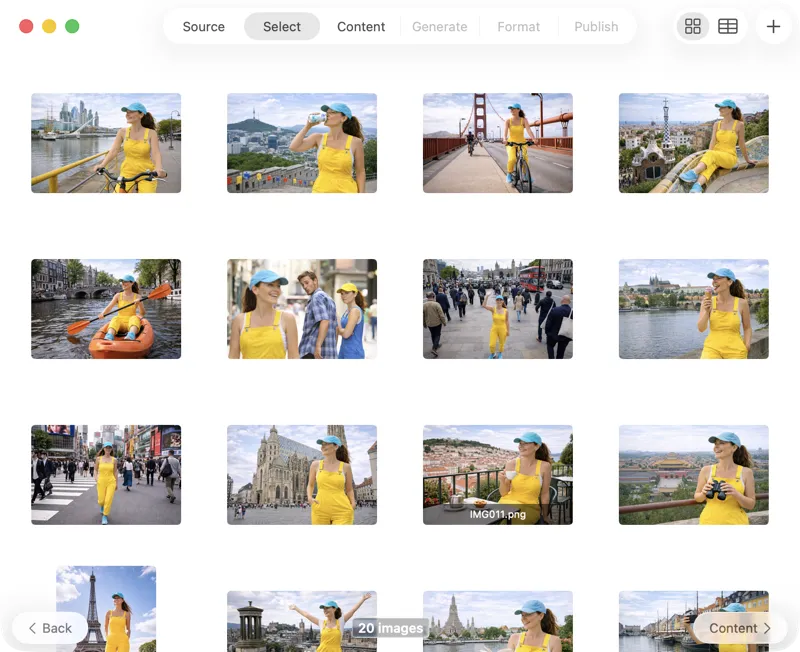Select the ice cream riverside photo

(x=694, y=309)
